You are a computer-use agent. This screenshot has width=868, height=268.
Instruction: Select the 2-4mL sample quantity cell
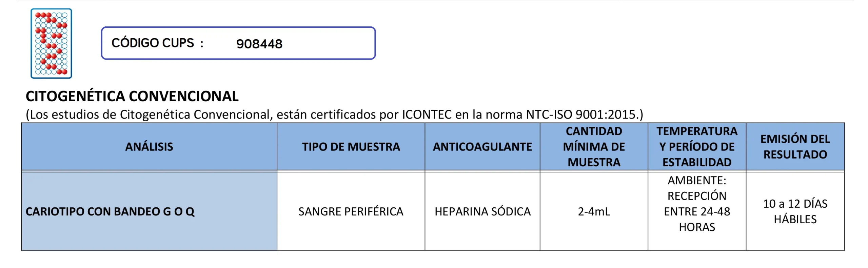point(594,211)
